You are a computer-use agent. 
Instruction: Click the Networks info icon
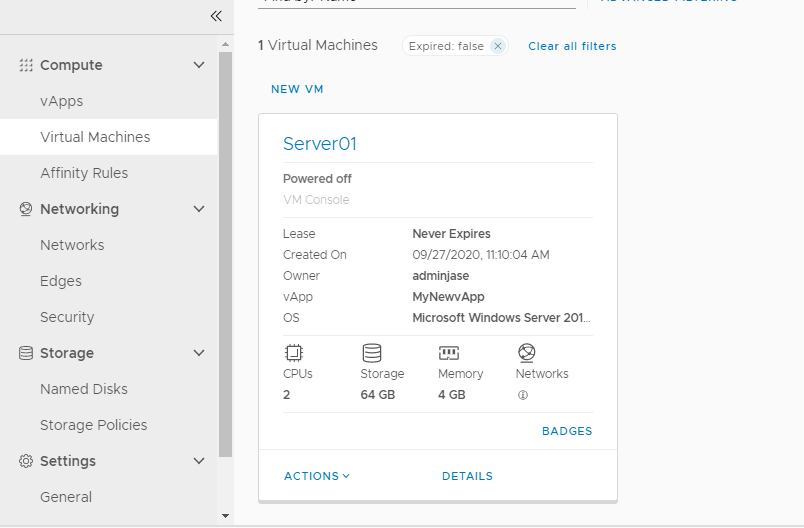(522, 395)
